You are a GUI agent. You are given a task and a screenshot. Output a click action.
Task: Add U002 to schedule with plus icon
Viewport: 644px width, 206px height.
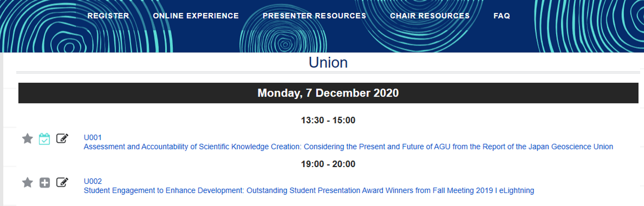coord(45,183)
